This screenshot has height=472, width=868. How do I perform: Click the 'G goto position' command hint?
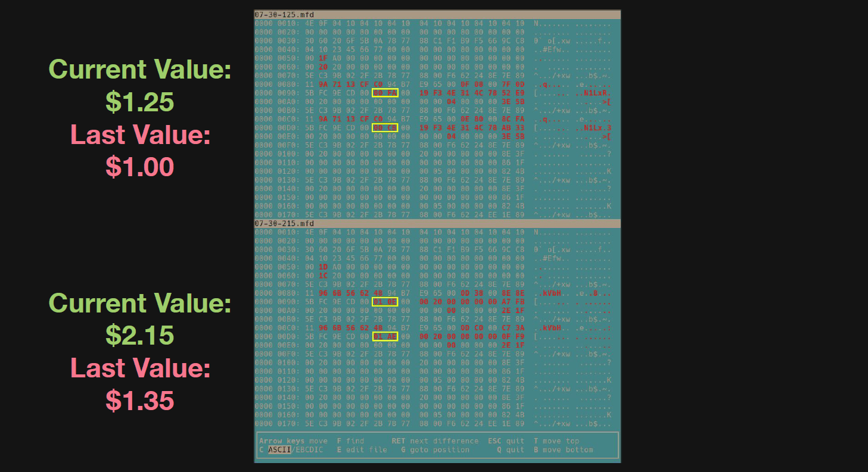[x=435, y=449]
